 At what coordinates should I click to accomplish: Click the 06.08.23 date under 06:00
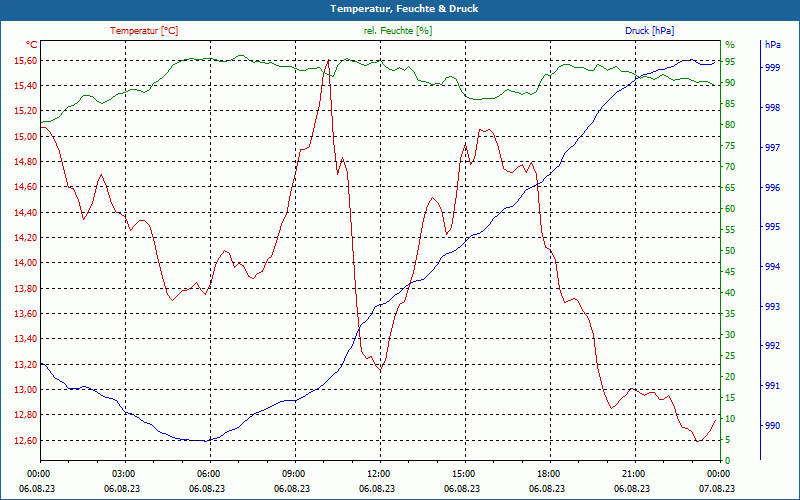[x=207, y=488]
